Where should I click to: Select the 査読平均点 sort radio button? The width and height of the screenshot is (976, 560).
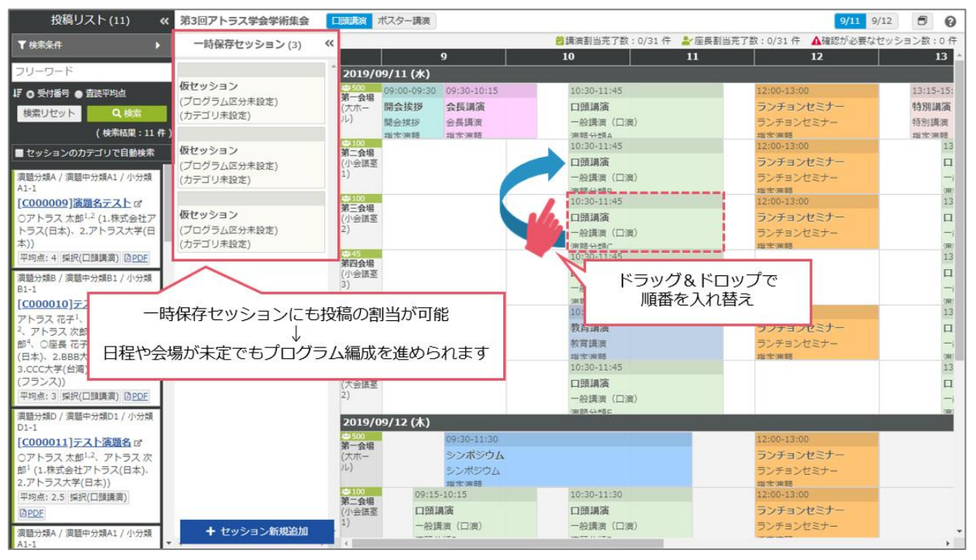[79, 94]
